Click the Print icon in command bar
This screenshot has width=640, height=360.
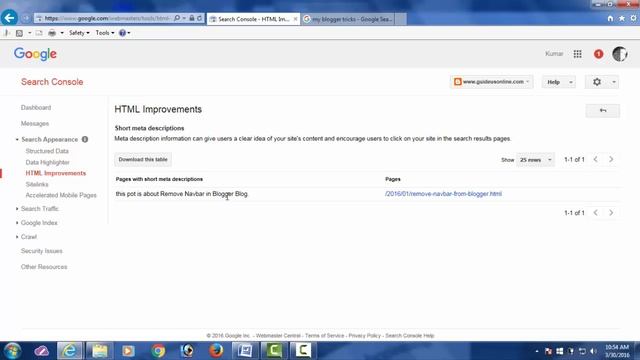[x=52, y=33]
